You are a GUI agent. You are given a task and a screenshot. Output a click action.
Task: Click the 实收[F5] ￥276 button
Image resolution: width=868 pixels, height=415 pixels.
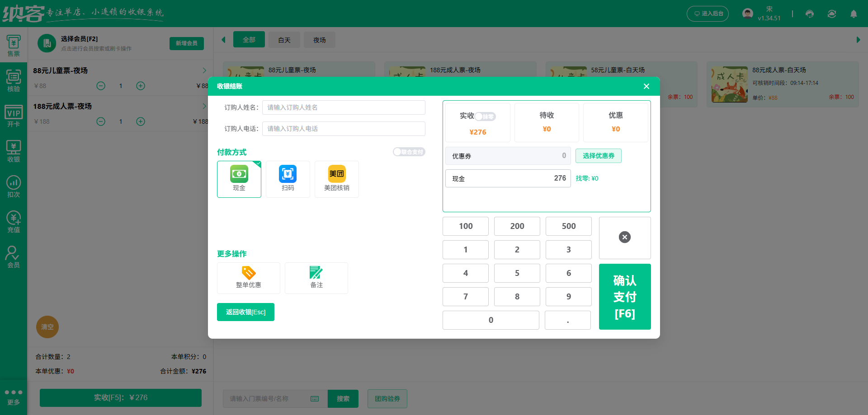click(x=121, y=398)
